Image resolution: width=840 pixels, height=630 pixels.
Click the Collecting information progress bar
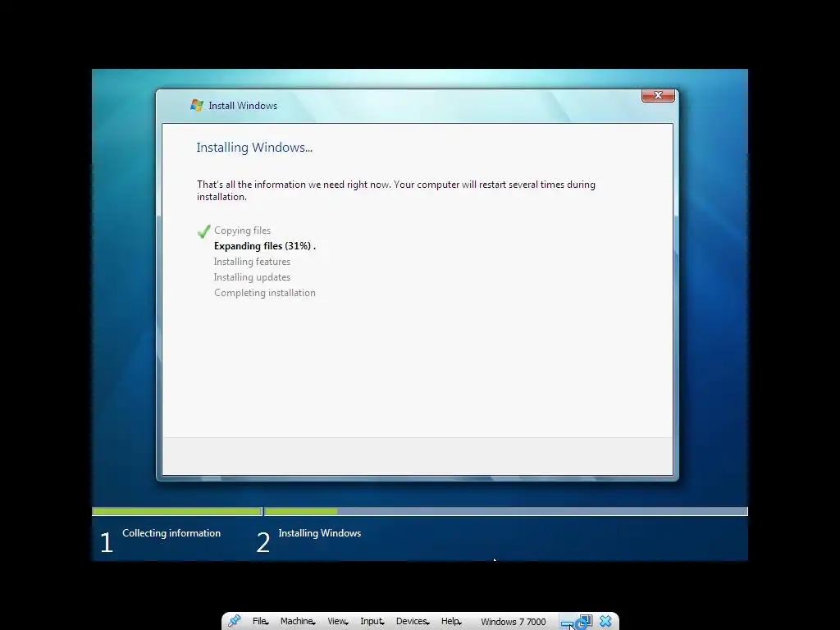pyautogui.click(x=177, y=511)
